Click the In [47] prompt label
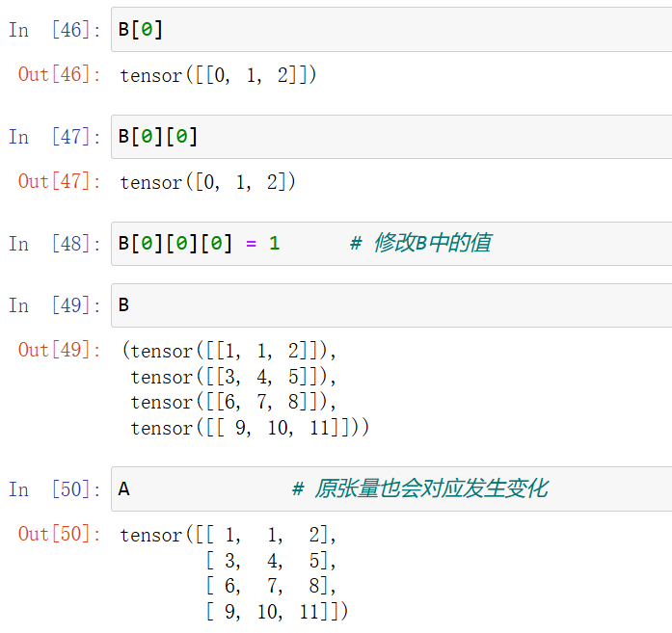This screenshot has width=672, height=633. pos(54,137)
